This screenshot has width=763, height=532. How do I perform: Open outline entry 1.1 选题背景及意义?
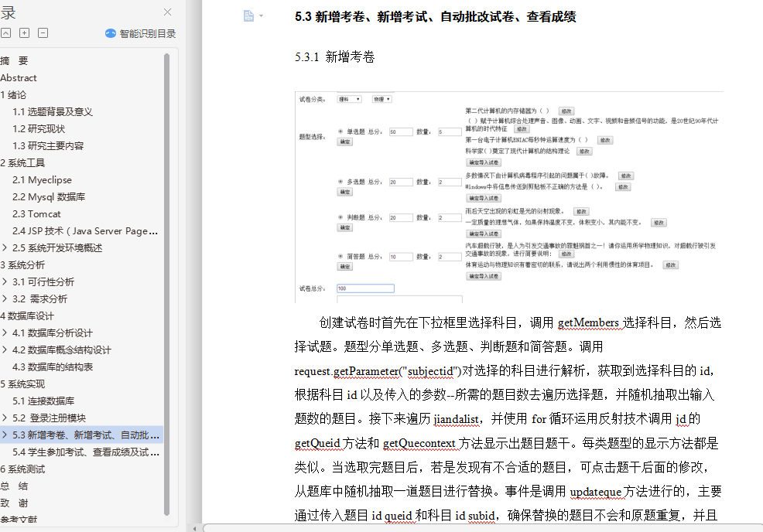coord(53,112)
